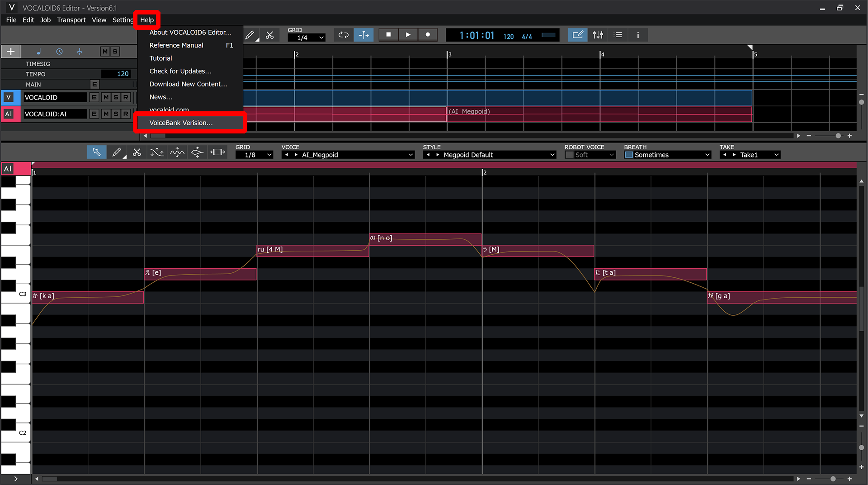Choose VoiceBank Version from the Help menu

pyautogui.click(x=181, y=123)
